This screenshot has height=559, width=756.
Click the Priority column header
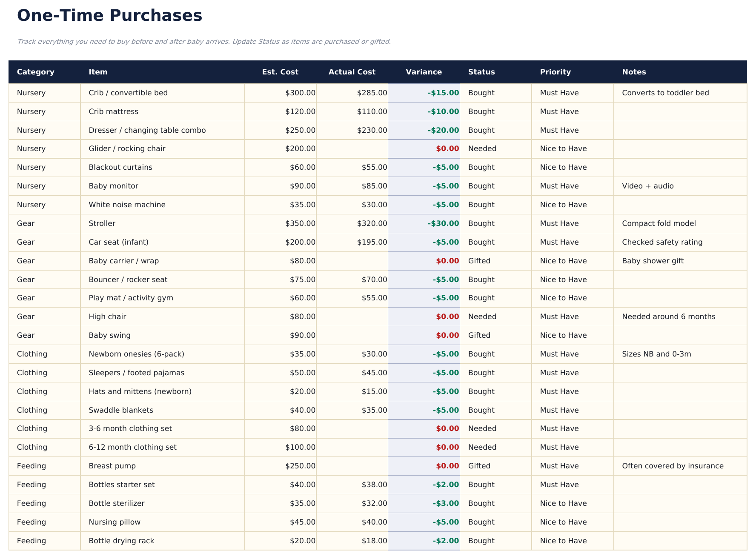tap(555, 72)
